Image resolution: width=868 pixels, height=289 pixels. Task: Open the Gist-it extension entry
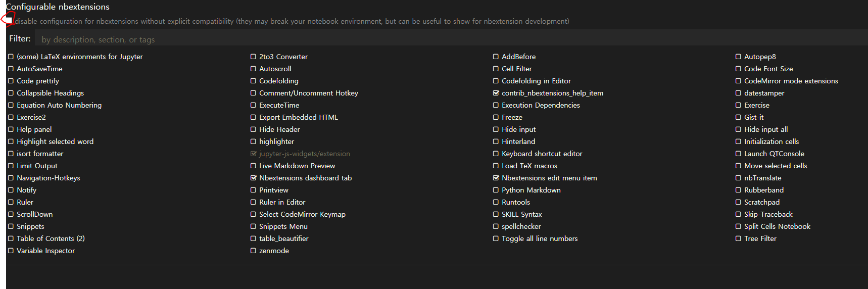coord(754,117)
